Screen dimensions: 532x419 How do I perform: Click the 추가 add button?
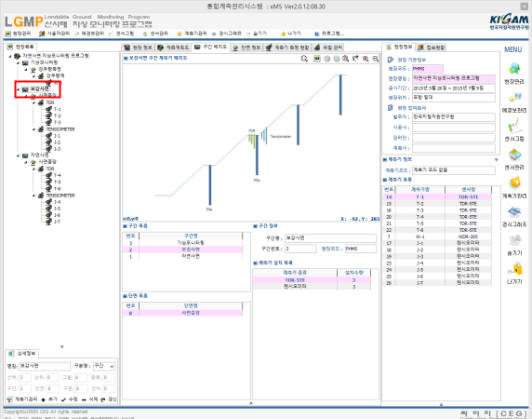49,399
